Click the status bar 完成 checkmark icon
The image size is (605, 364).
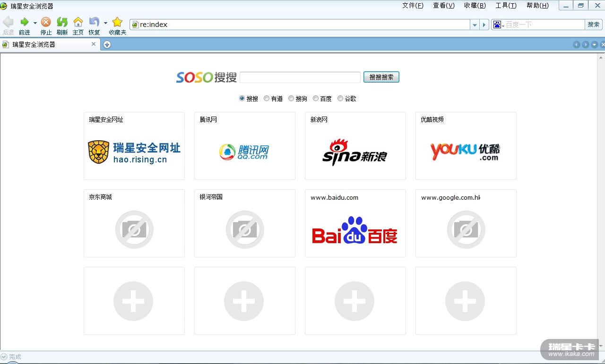click(4, 356)
